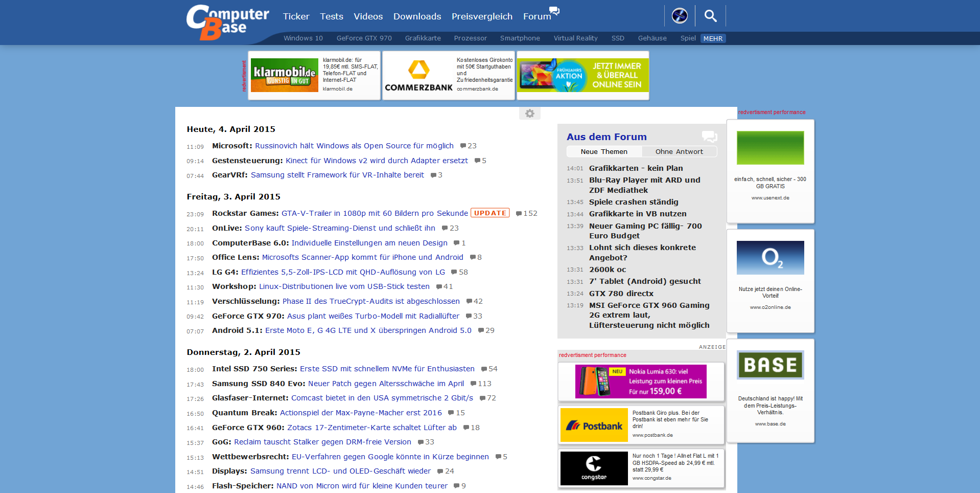Screen dimensions: 980x493
Task: Open forum thread Grafikkarte in VB nutzen
Action: click(638, 214)
